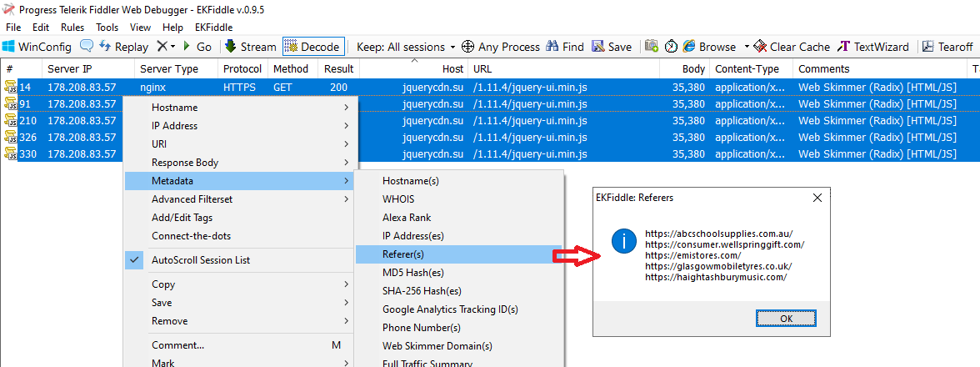The height and width of the screenshot is (367, 980).
Task: Choose Comment... in context menu
Action: [240, 345]
